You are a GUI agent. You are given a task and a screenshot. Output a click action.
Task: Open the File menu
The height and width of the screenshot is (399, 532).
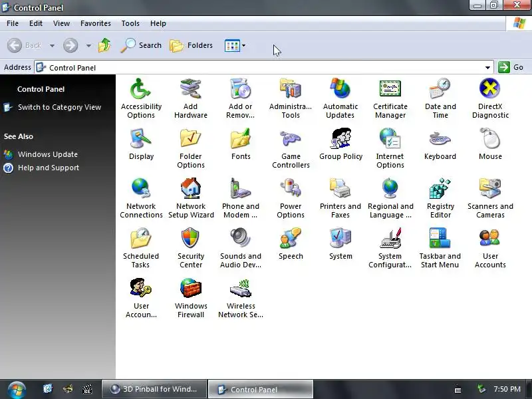click(13, 23)
